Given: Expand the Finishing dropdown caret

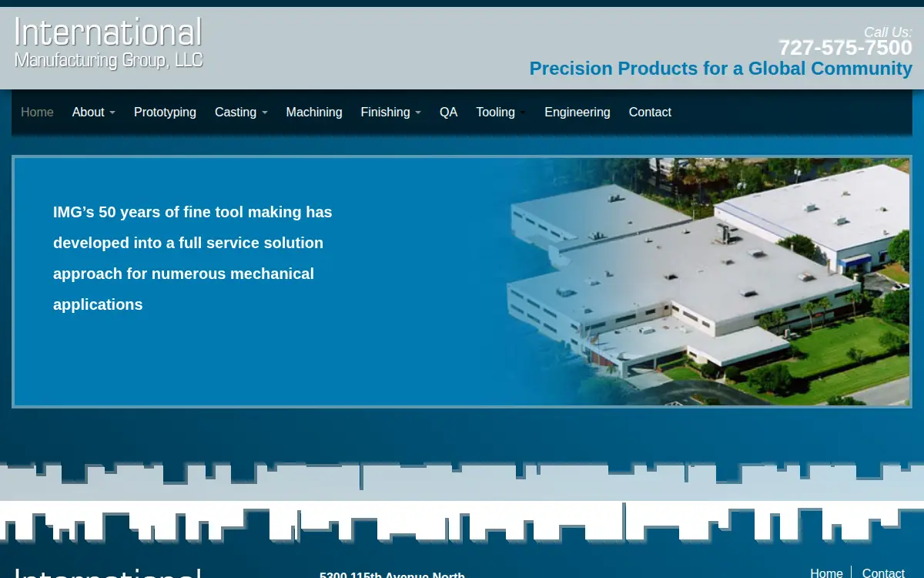Looking at the screenshot, I should 417,113.
